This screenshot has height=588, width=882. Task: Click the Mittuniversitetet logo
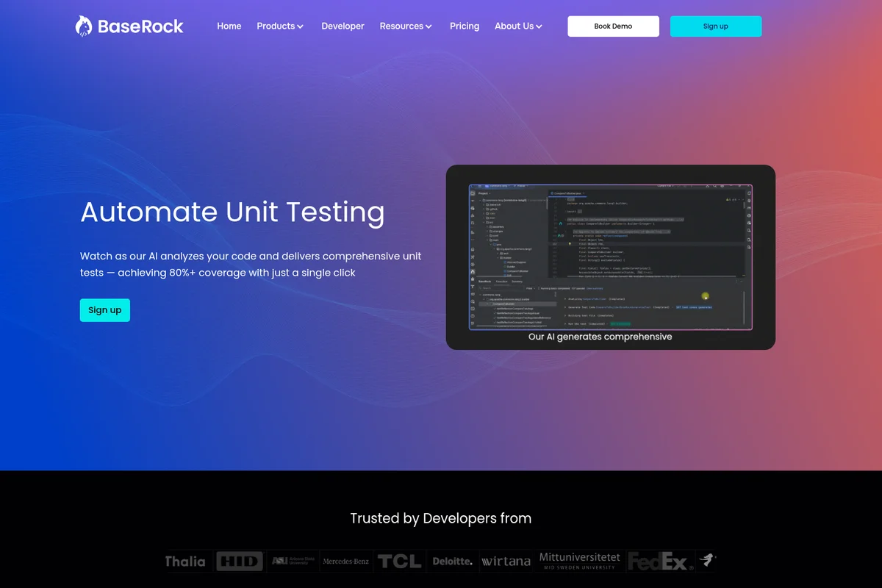pyautogui.click(x=580, y=561)
